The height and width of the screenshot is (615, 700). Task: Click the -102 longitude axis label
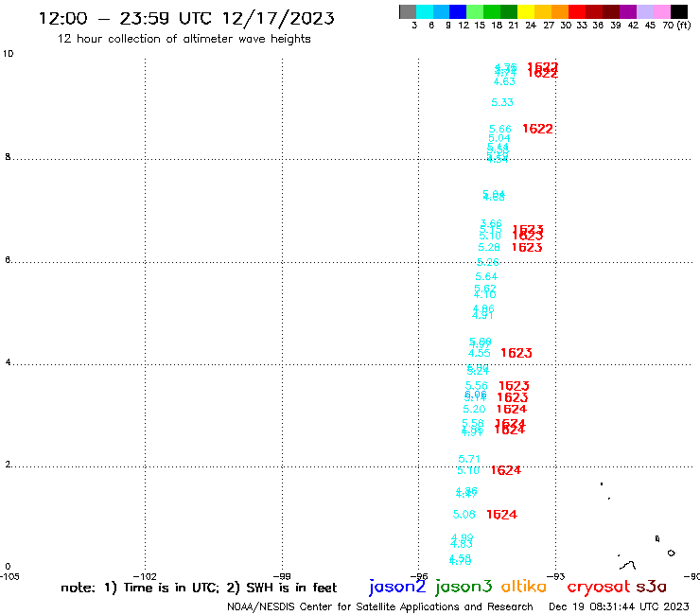coord(145,576)
